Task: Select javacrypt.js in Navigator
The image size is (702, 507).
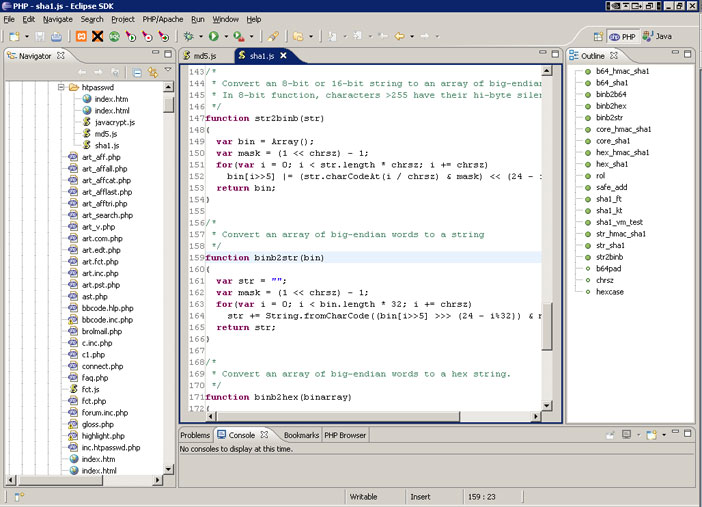Action: pyautogui.click(x=115, y=122)
